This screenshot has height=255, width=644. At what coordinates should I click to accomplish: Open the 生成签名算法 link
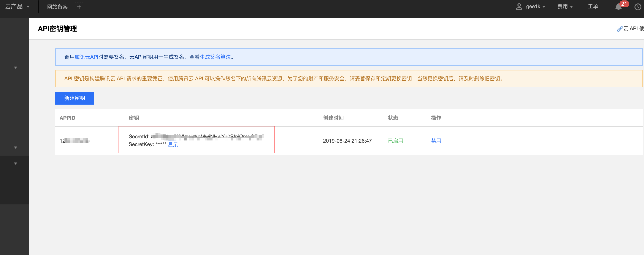pos(215,57)
